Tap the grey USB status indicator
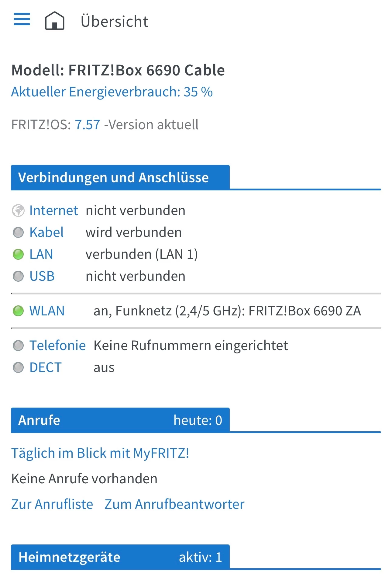 click(x=18, y=276)
